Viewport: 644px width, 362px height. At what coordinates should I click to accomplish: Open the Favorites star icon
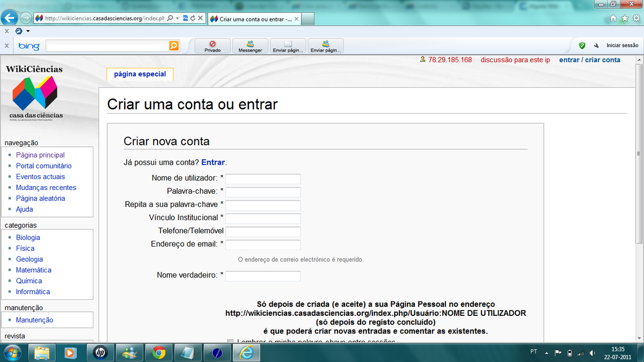pyautogui.click(x=625, y=18)
